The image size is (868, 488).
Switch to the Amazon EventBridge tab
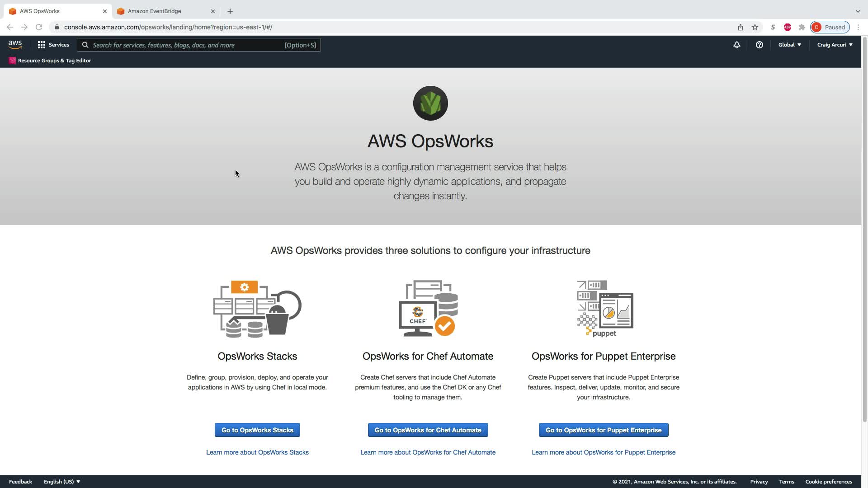pyautogui.click(x=155, y=11)
